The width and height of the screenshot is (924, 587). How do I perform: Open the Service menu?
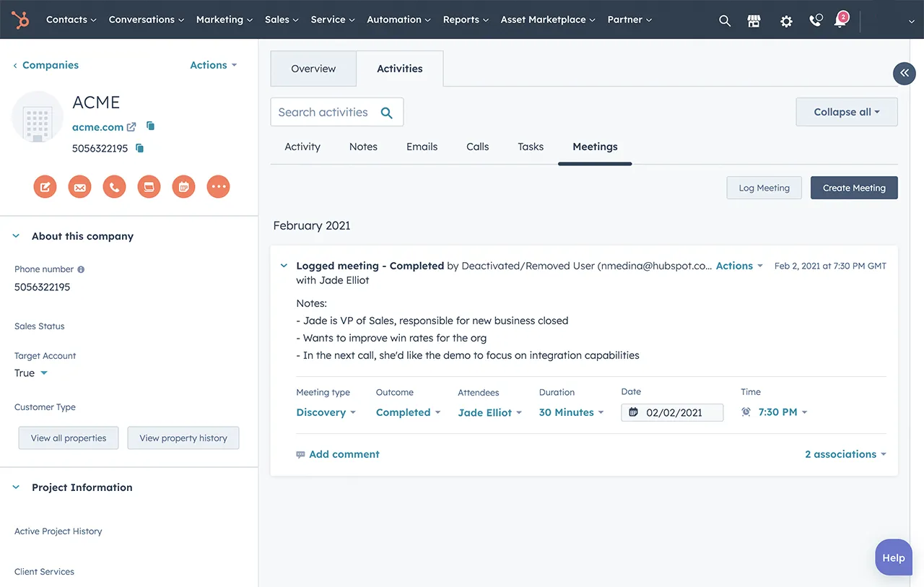click(333, 19)
